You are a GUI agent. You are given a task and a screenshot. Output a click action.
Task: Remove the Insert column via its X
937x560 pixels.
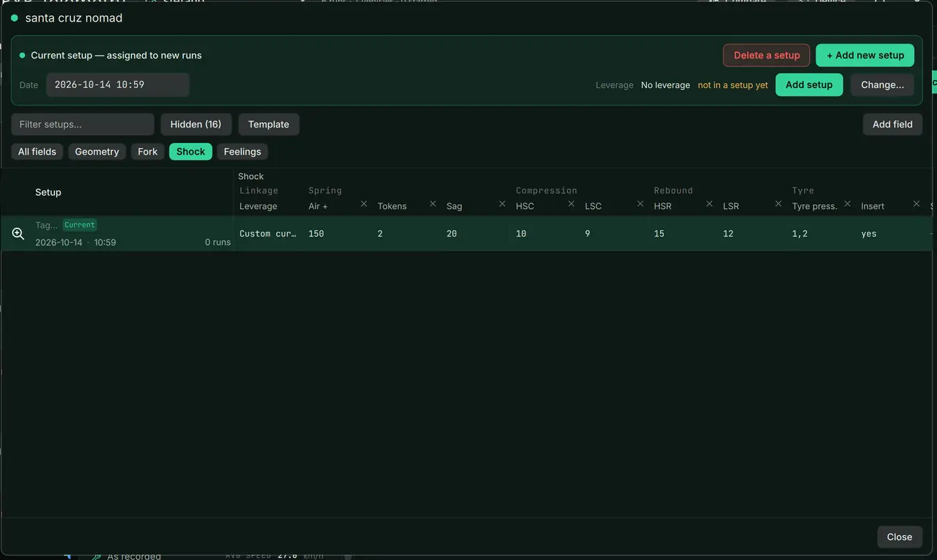click(917, 204)
